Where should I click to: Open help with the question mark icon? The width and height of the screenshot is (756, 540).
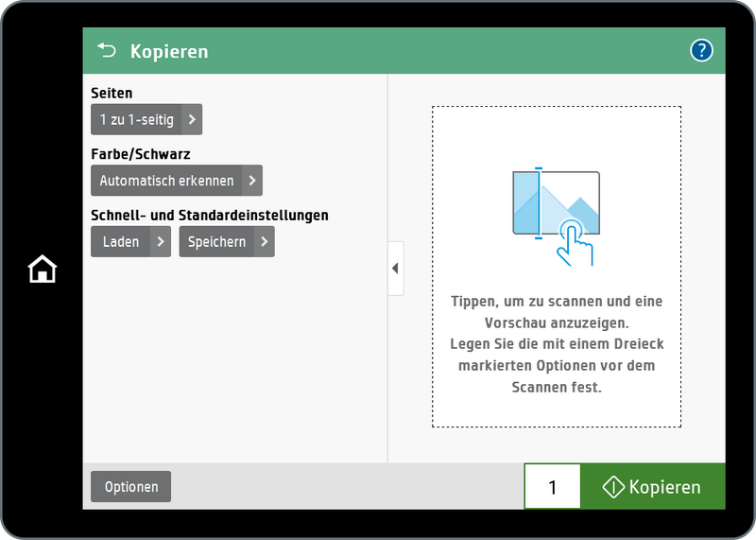[701, 50]
